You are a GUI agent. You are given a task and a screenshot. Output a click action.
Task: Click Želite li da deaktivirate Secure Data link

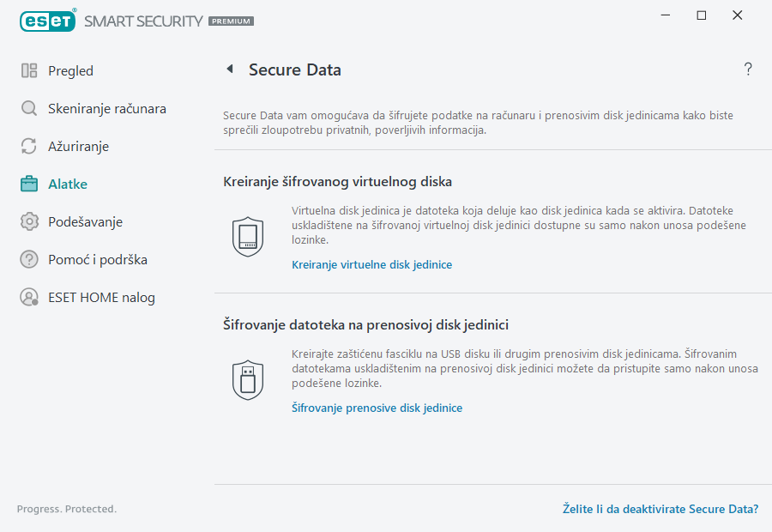pos(660,509)
